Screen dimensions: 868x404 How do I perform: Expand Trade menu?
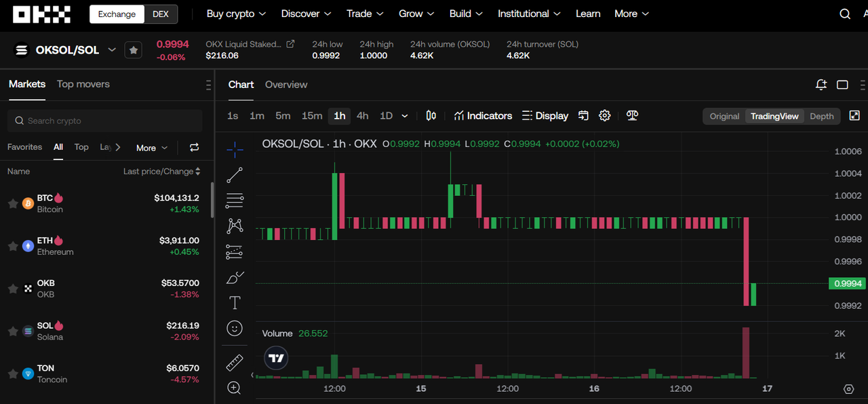365,14
